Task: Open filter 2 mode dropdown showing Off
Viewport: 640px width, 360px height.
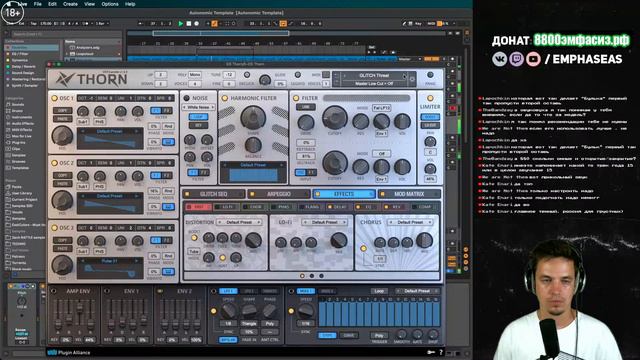Action: pos(381,154)
